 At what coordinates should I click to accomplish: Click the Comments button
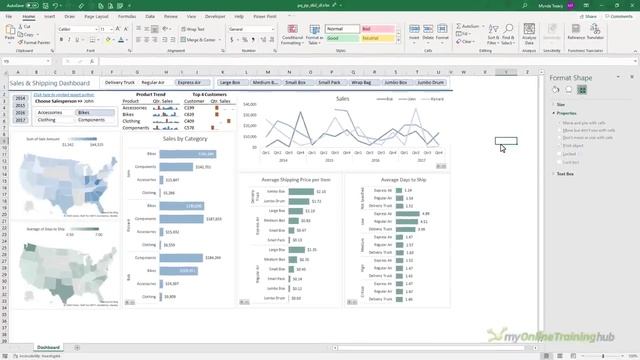pyautogui.click(x=619, y=16)
